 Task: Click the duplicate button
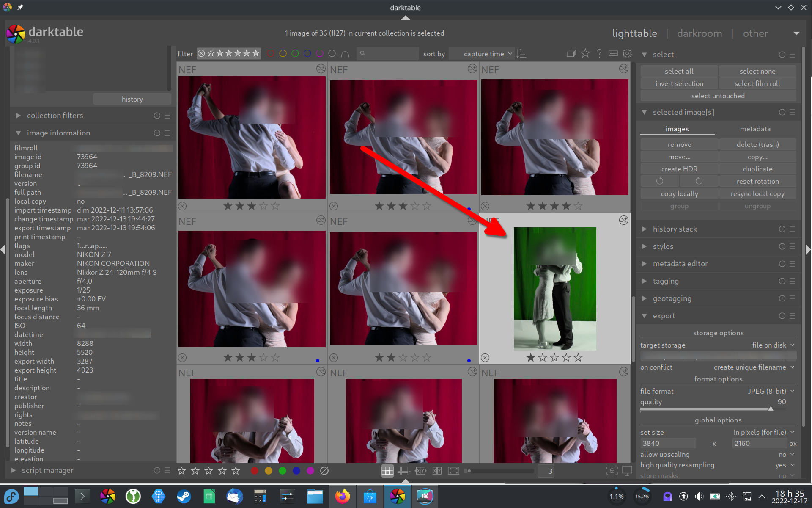click(757, 169)
